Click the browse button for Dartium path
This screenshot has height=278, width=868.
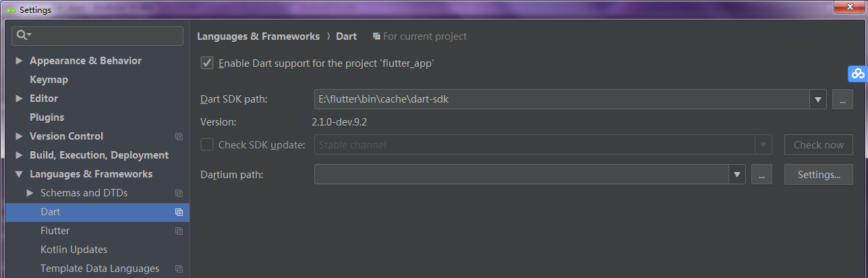(x=761, y=175)
